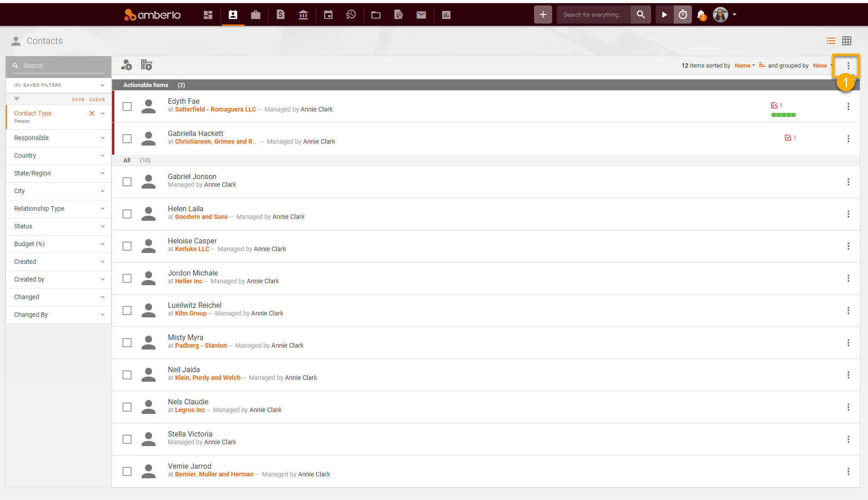Check the Misty Myra row

[x=127, y=343]
